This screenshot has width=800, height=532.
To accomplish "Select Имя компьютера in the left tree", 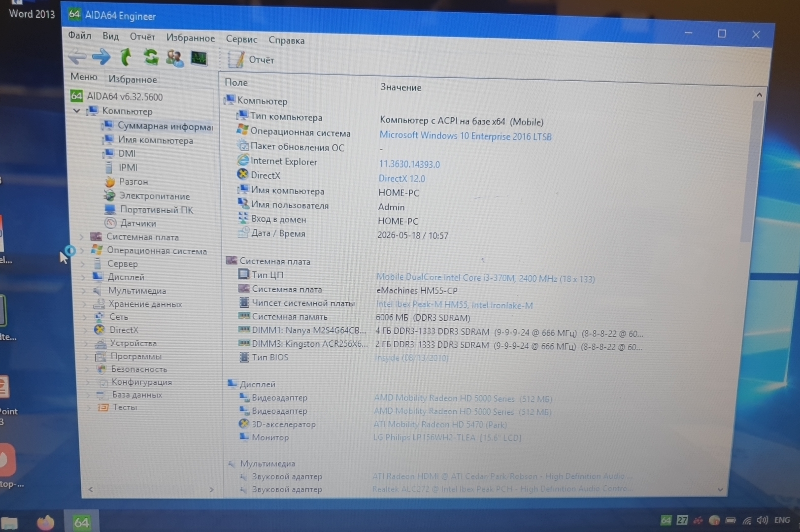I will click(148, 140).
